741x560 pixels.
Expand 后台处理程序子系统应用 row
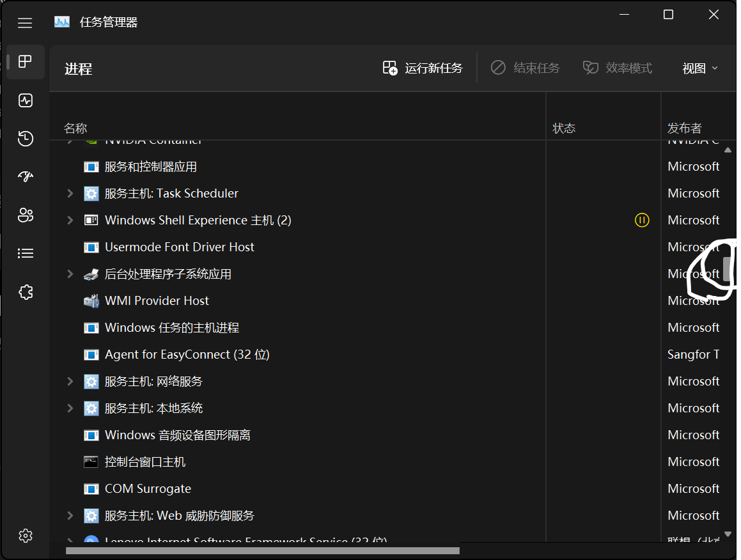point(70,274)
